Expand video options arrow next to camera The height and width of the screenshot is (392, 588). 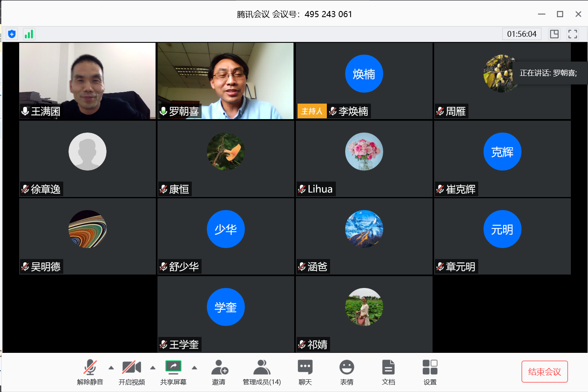[153, 368]
